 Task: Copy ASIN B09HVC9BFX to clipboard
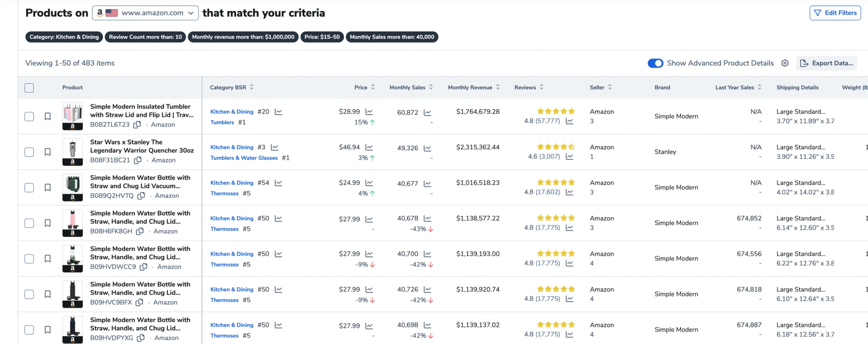coord(140,302)
